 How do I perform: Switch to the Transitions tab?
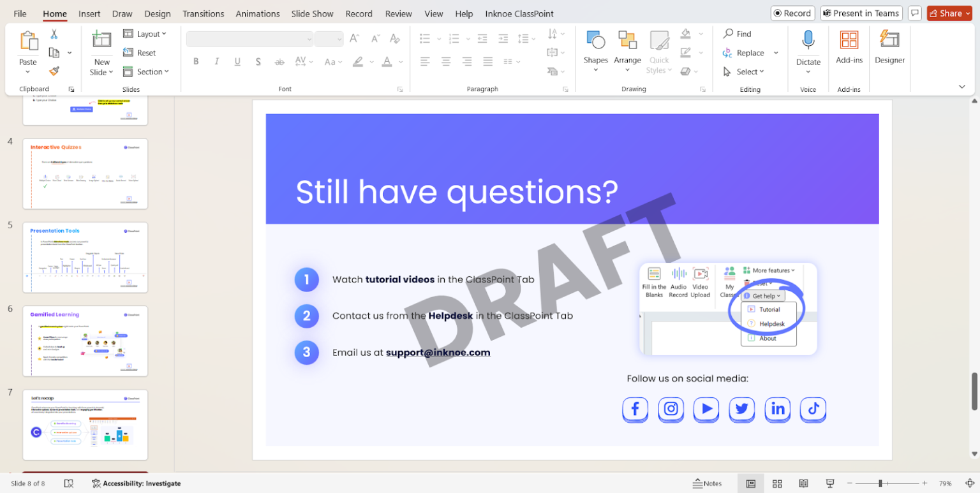(203, 13)
